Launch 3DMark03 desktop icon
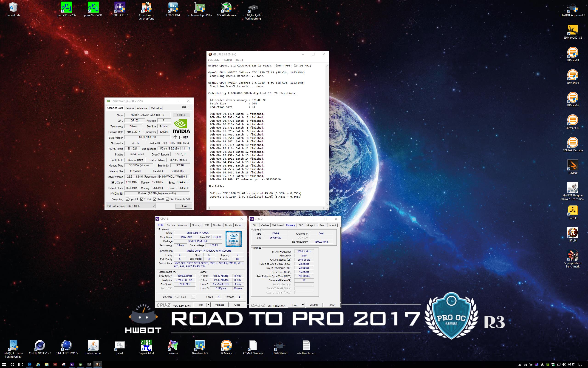The width and height of the screenshot is (588, 368). coord(573,54)
